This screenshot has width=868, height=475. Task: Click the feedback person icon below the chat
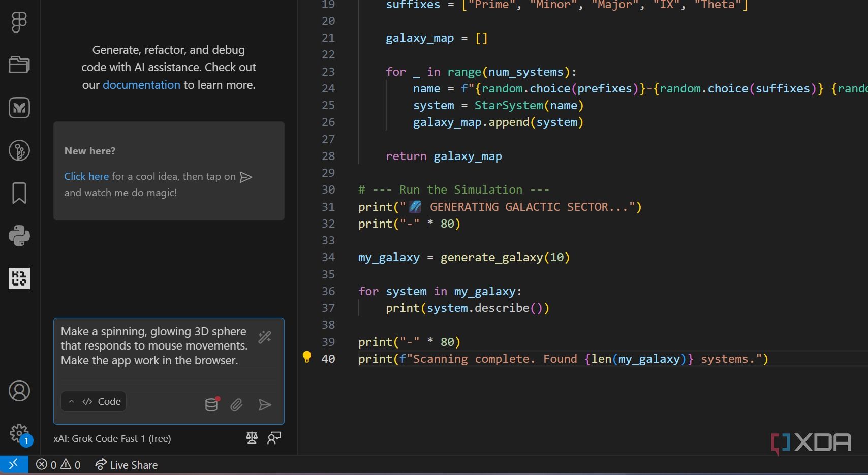point(274,438)
